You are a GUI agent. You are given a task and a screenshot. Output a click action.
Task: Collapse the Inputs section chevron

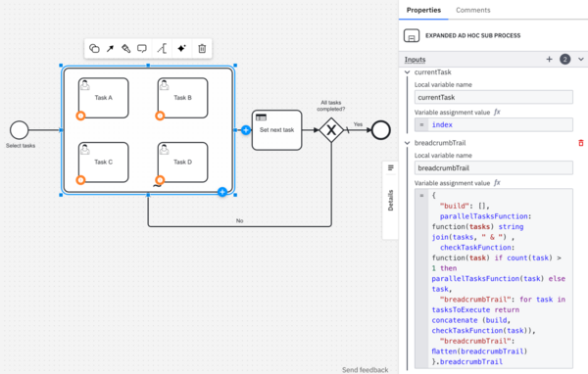tap(581, 59)
